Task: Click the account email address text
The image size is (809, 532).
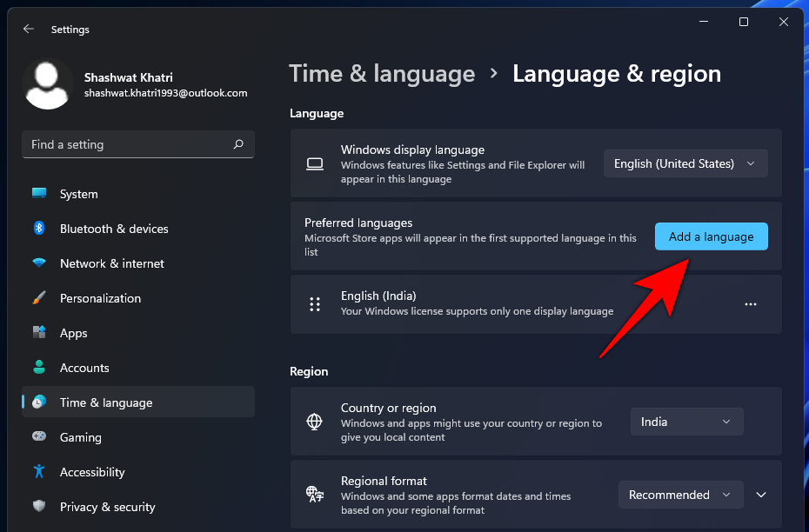Action: click(x=165, y=93)
